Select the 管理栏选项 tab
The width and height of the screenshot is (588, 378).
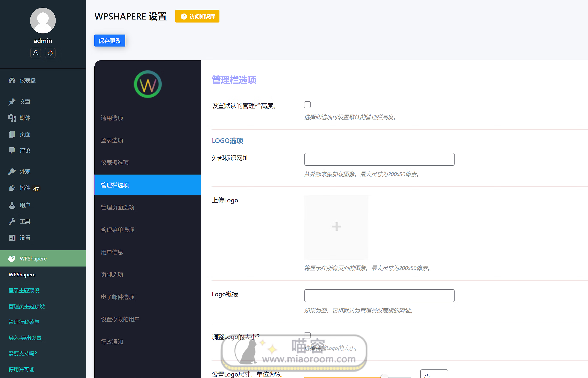[148, 185]
